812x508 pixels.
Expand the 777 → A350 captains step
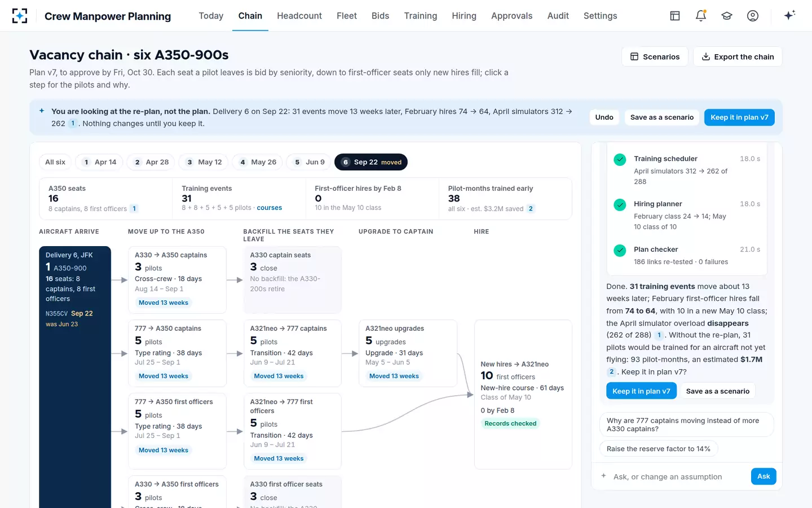pyautogui.click(x=177, y=353)
